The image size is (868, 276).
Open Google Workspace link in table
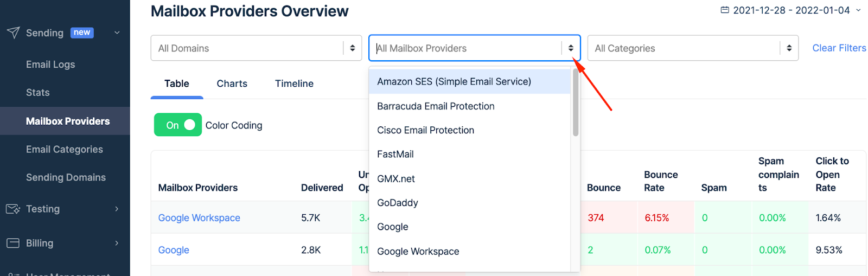pyautogui.click(x=199, y=217)
